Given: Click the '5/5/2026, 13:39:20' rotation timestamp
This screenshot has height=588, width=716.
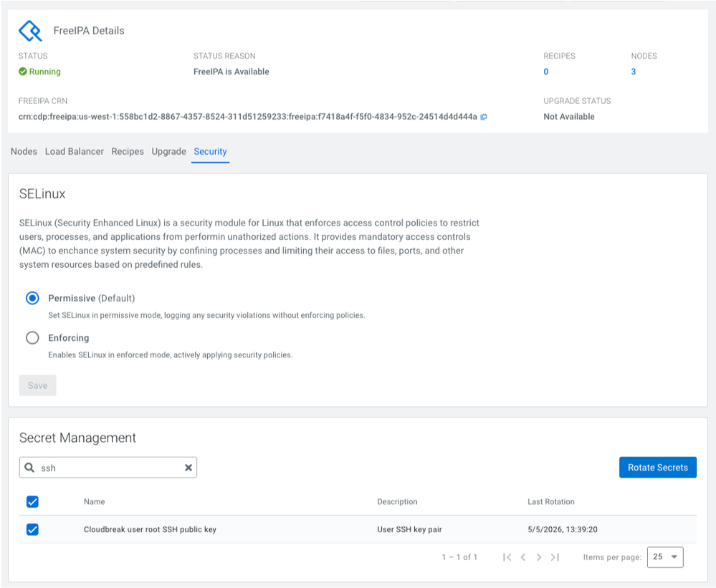Looking at the screenshot, I should pos(563,529).
